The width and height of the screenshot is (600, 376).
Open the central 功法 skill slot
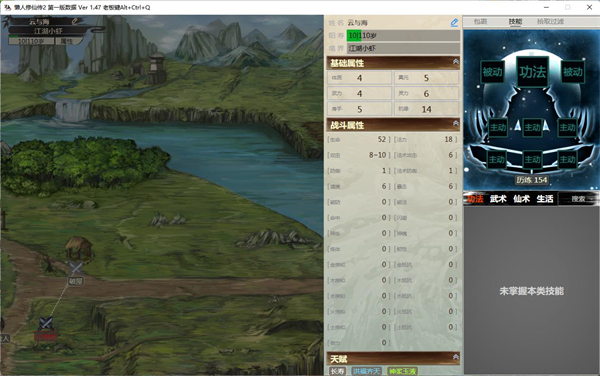532,72
